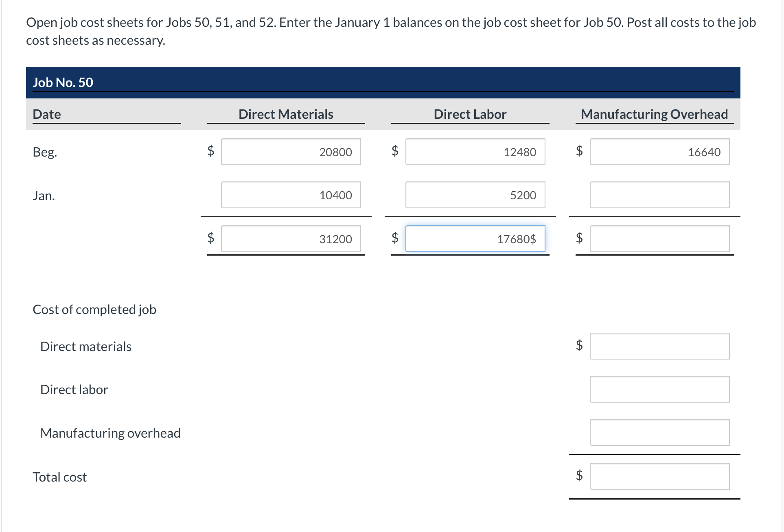Click the Direct Labor total field showing 17680$

click(475, 239)
